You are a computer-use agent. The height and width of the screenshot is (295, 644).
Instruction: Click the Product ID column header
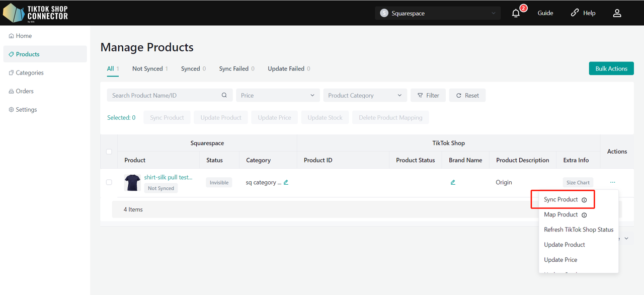[318, 160]
